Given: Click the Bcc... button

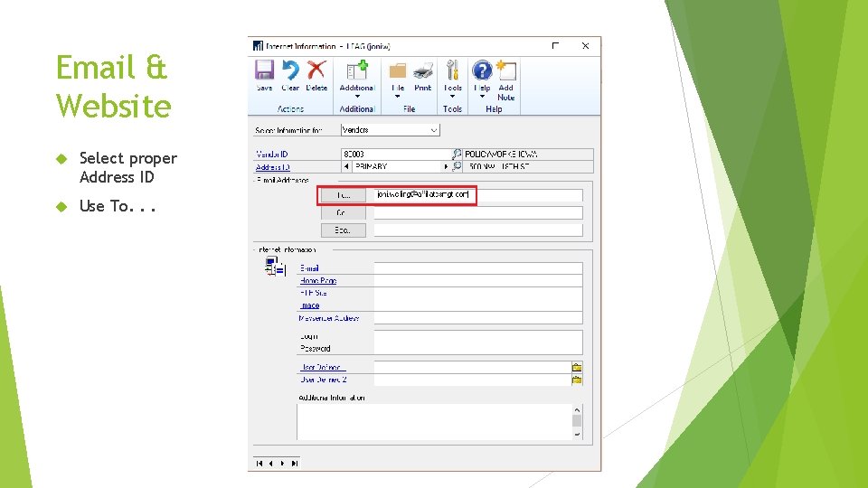Looking at the screenshot, I should click(344, 230).
